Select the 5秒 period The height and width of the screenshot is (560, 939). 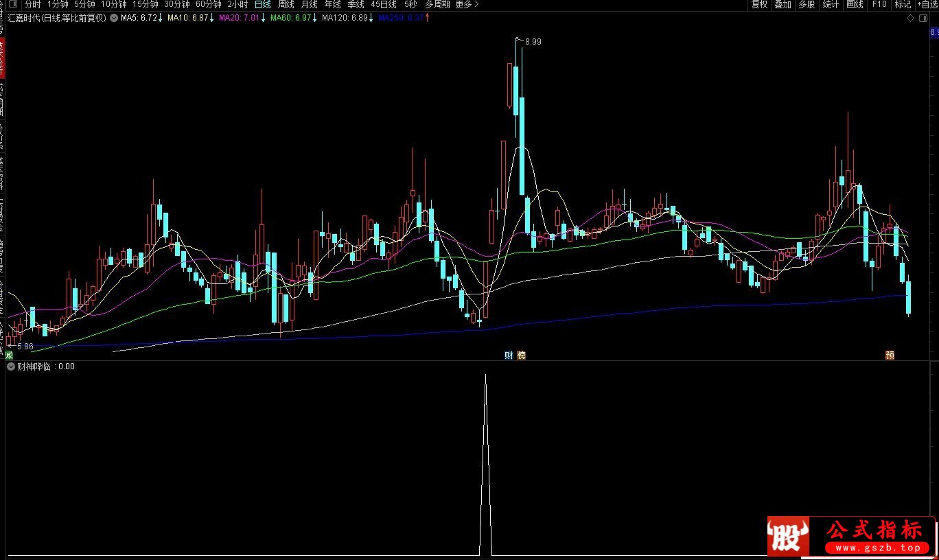click(x=410, y=4)
